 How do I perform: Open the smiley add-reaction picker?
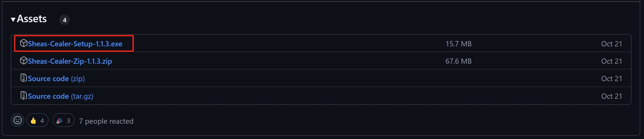click(x=17, y=120)
